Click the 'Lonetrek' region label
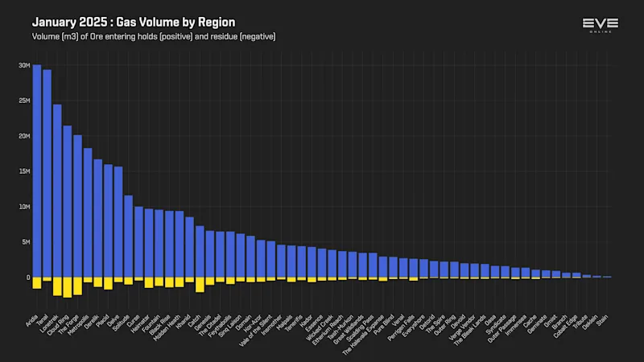The image size is (644, 362). (50, 323)
